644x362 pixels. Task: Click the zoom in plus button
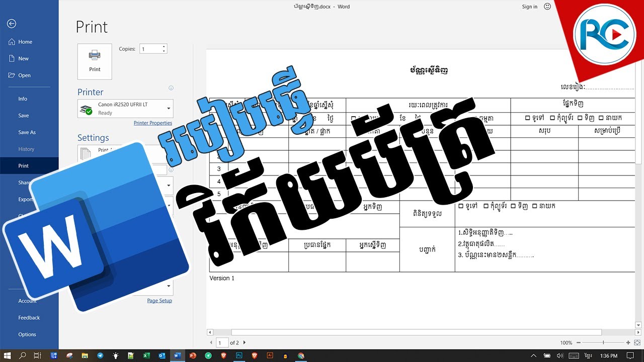[628, 342]
